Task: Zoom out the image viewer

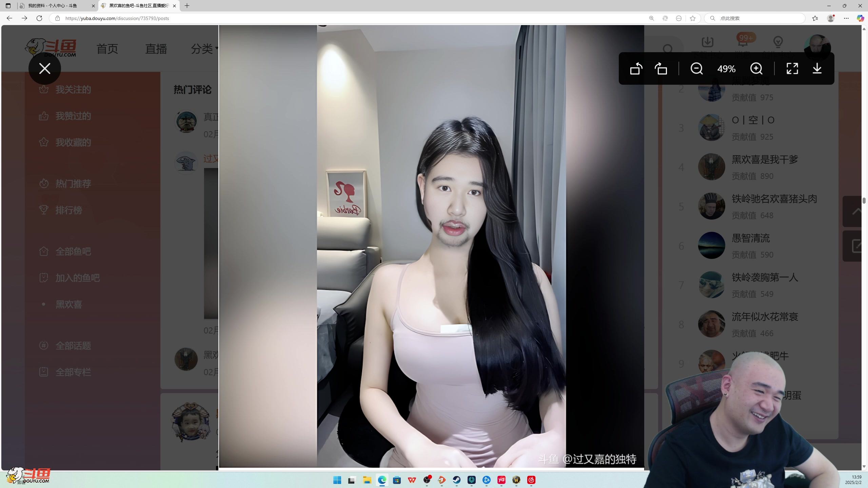Action: point(696,69)
